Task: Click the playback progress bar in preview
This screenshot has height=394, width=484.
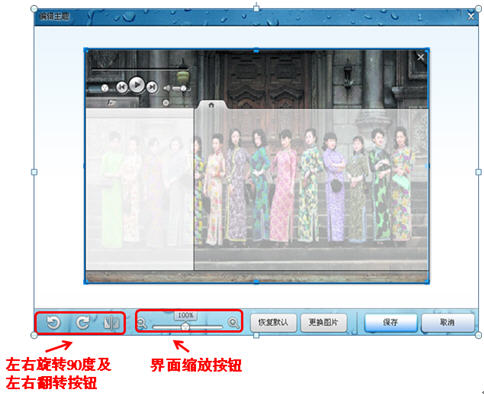Action: click(139, 70)
